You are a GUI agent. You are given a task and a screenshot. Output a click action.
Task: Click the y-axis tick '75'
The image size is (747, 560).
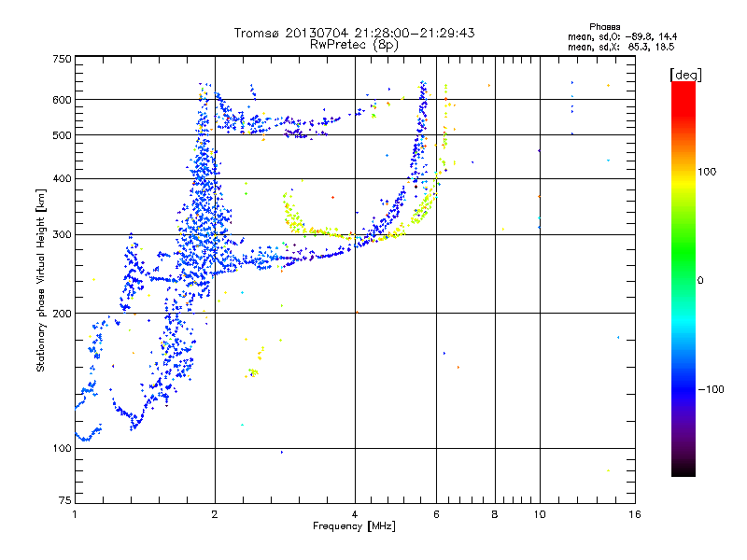point(65,500)
